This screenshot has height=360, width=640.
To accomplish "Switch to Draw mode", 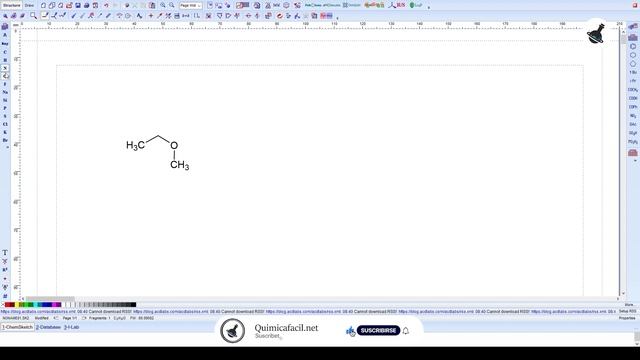I will coord(29,5).
